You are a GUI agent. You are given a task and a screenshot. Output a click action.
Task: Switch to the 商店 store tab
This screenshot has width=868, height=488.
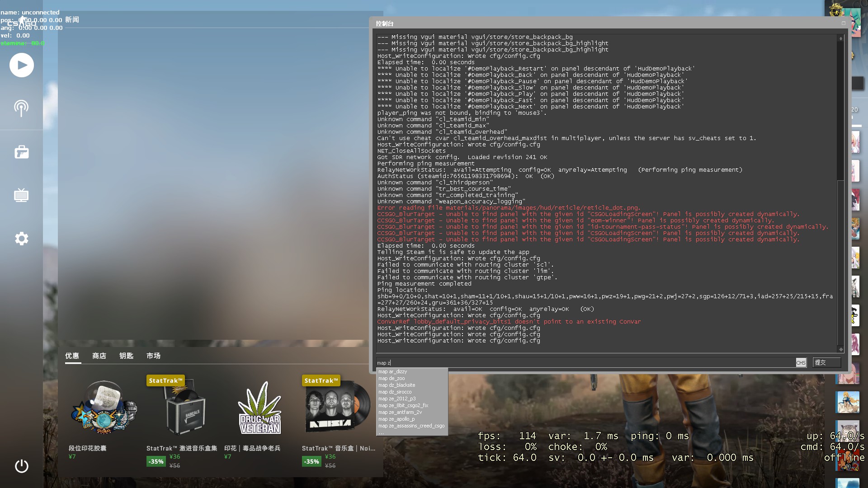click(x=99, y=356)
